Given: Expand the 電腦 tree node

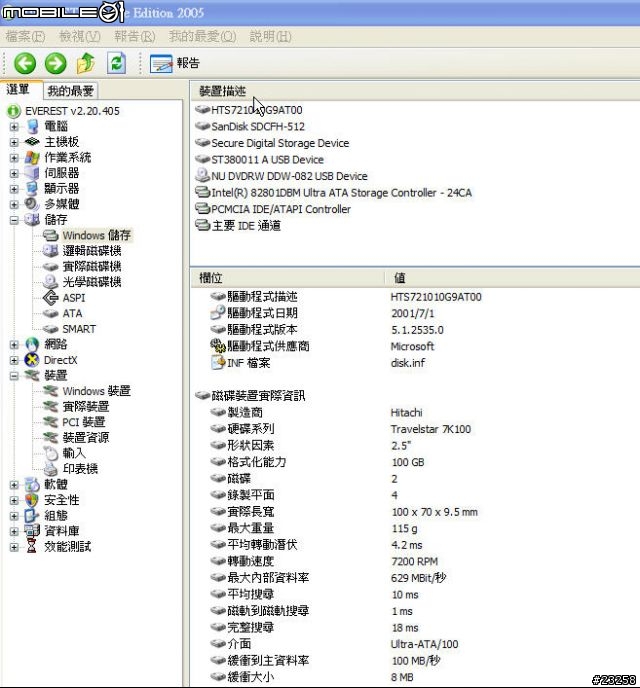Looking at the screenshot, I should (14, 127).
